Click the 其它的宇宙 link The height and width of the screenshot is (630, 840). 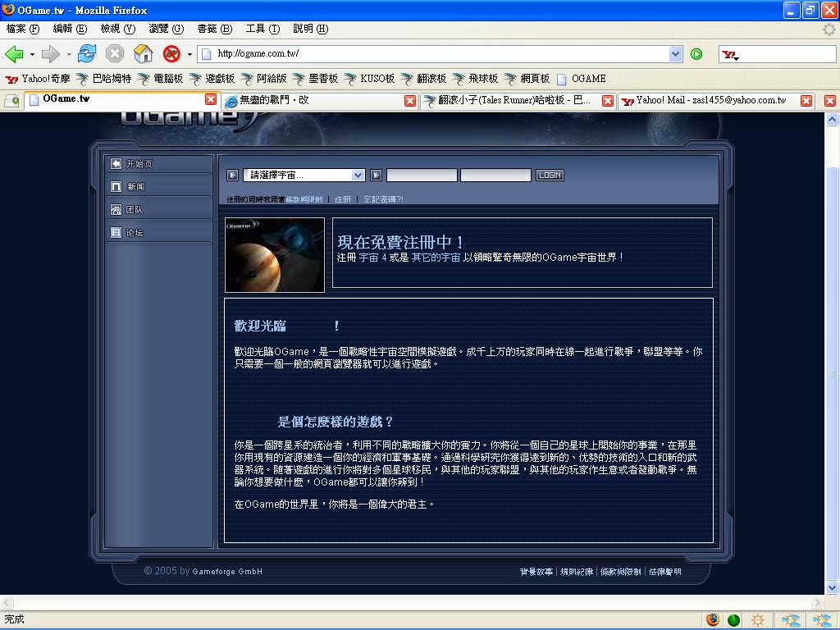(x=436, y=257)
